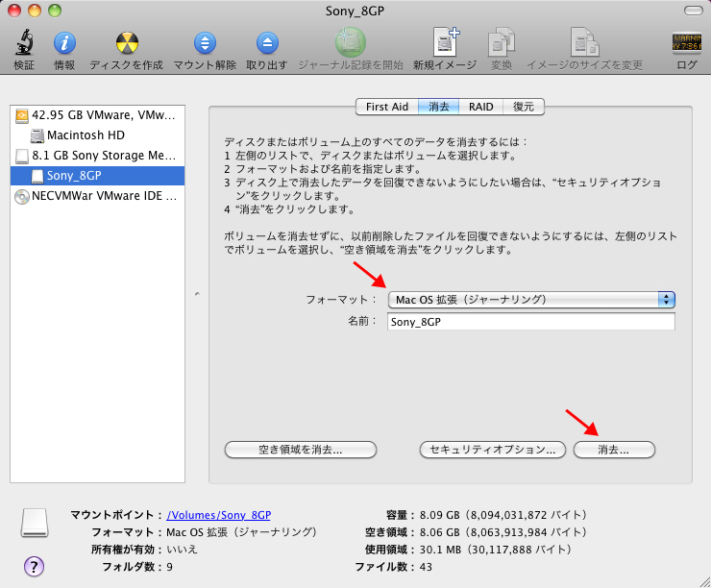Click the イメージのサイズを変更 icon
Image resolution: width=711 pixels, height=588 pixels.
584,42
